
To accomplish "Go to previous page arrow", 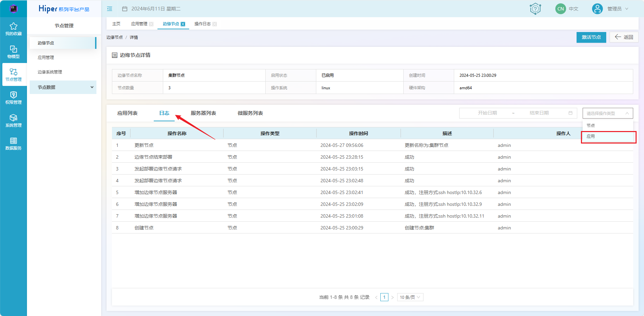I will (x=376, y=297).
